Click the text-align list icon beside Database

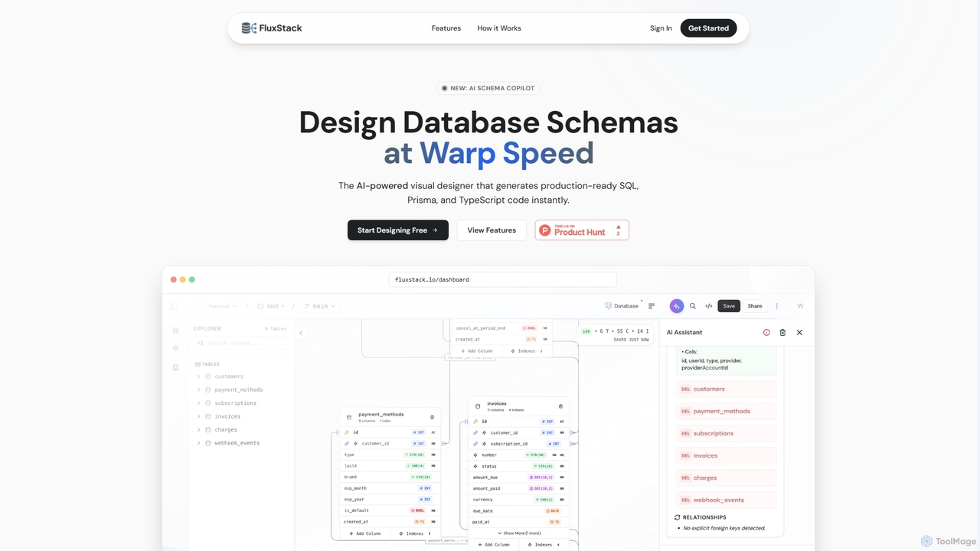coord(652,306)
